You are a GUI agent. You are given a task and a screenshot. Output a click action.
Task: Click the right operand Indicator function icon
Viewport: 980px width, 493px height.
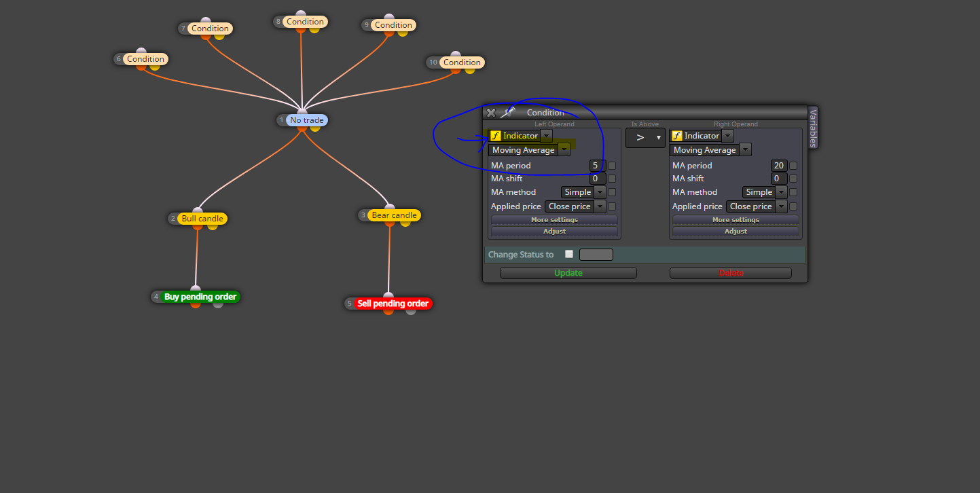click(x=677, y=136)
